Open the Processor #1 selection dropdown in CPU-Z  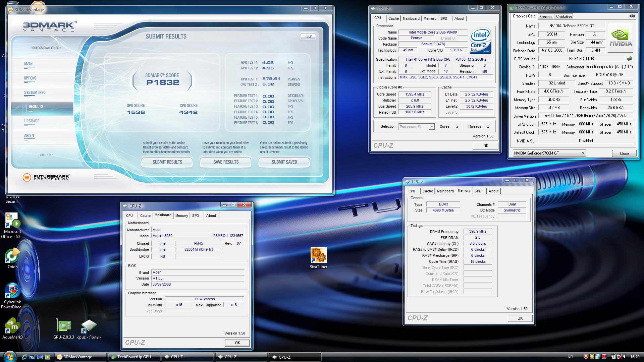pos(417,127)
